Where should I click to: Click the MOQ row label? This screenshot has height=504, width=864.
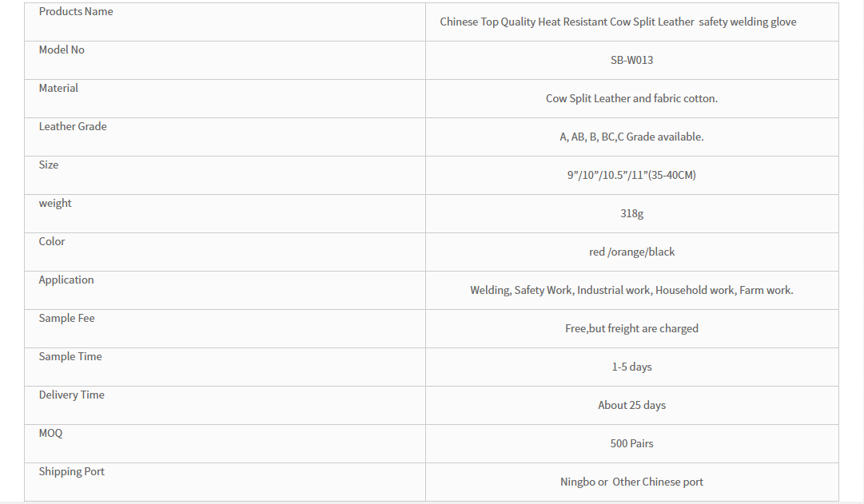coord(50,433)
